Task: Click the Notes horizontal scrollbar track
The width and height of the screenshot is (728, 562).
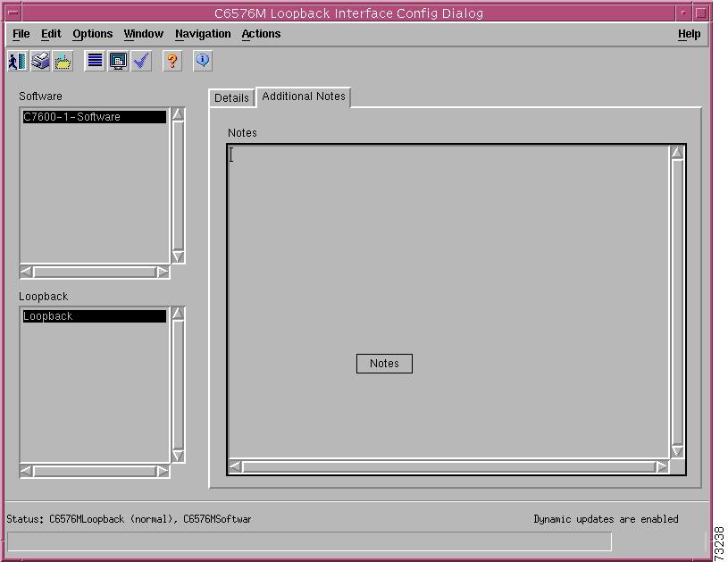Action: pos(448,467)
